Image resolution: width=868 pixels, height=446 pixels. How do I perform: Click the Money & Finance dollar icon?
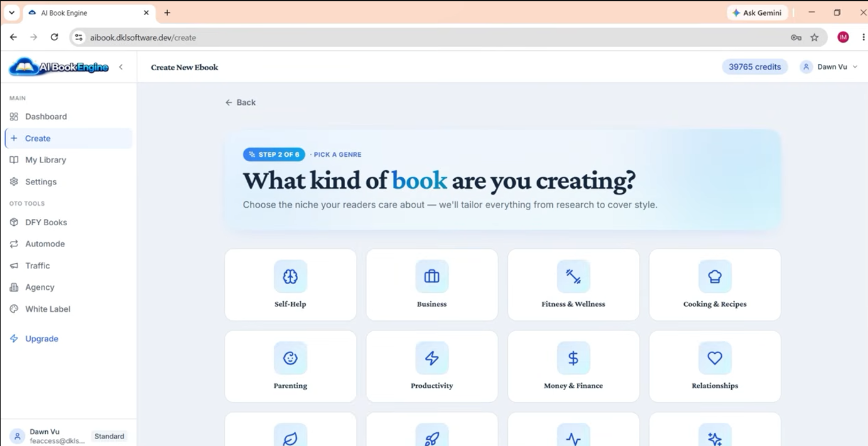pos(574,358)
